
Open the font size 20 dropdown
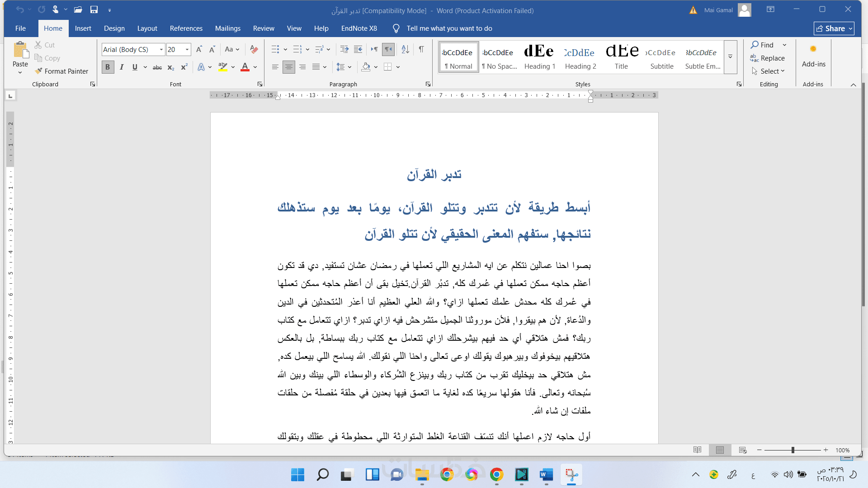pos(187,49)
